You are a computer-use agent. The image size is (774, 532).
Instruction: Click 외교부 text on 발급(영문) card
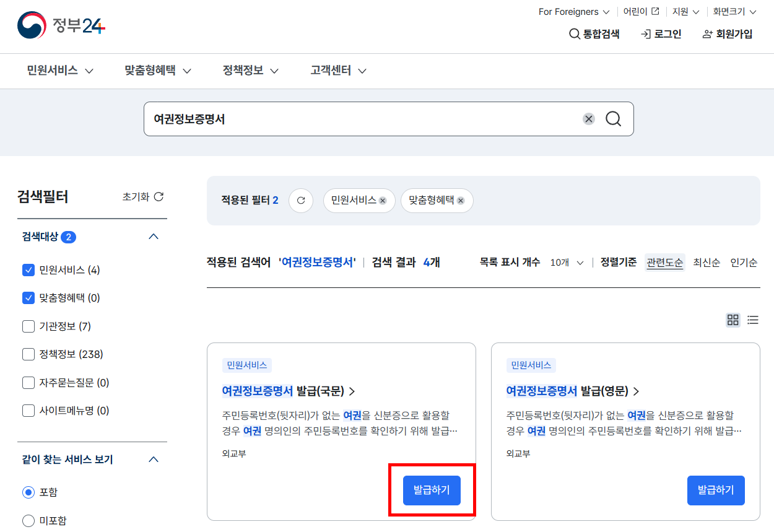pos(518,453)
